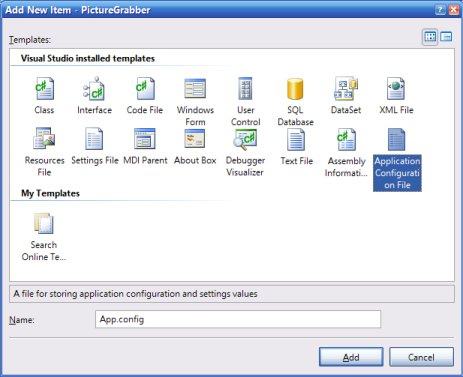Click the 'MDI Parent' label text
Viewport: 463px width, 377px height.
pyautogui.click(x=145, y=160)
